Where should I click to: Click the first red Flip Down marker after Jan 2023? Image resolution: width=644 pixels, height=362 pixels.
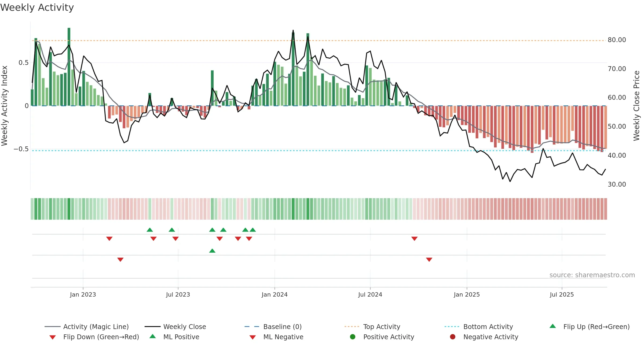[109, 239]
